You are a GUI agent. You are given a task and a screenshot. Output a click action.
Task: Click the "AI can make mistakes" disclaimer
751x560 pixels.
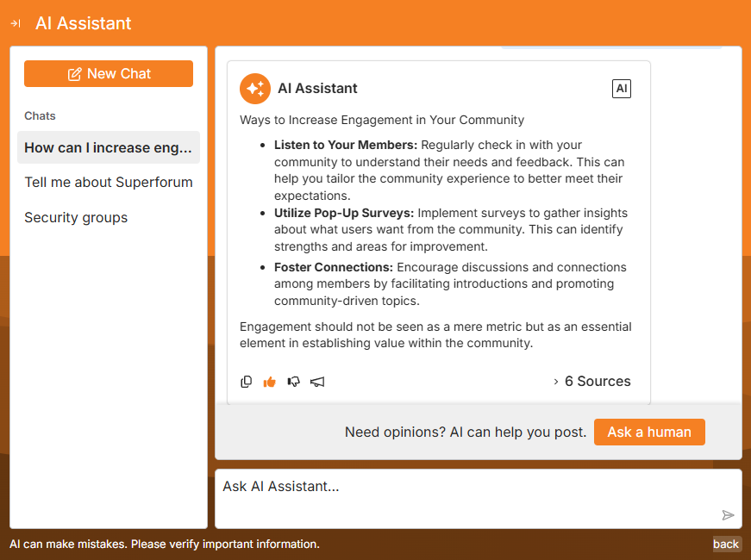pos(165,544)
